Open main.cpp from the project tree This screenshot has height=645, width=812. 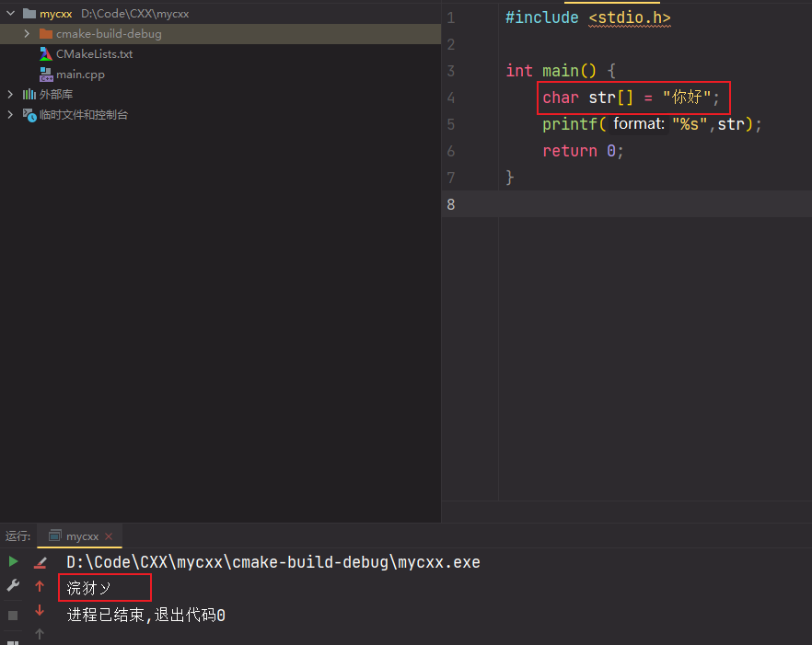(x=80, y=74)
